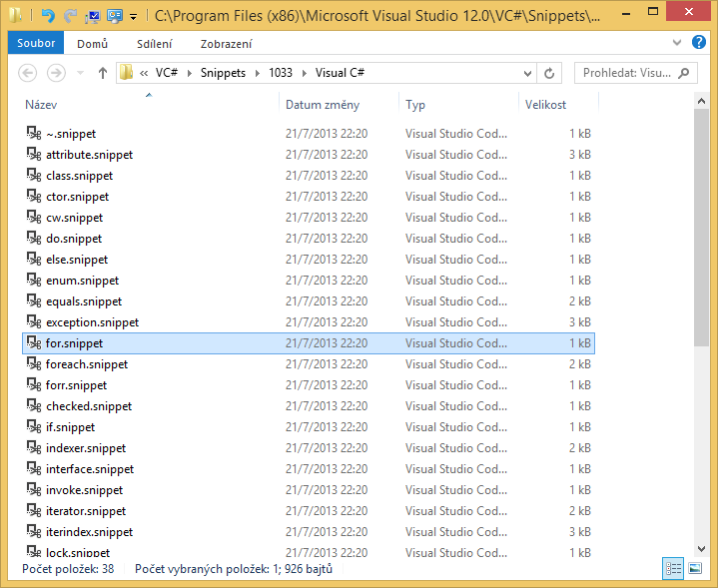
Task: Switch to Details view in status bar
Action: click(673, 569)
